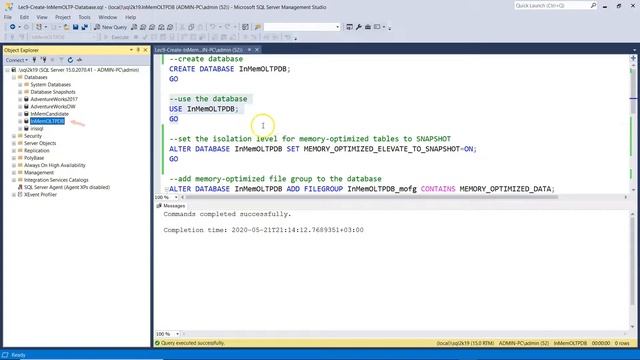The height and width of the screenshot is (360, 640).
Task: Select the PolyBase folder
Action: pyautogui.click(x=34, y=158)
